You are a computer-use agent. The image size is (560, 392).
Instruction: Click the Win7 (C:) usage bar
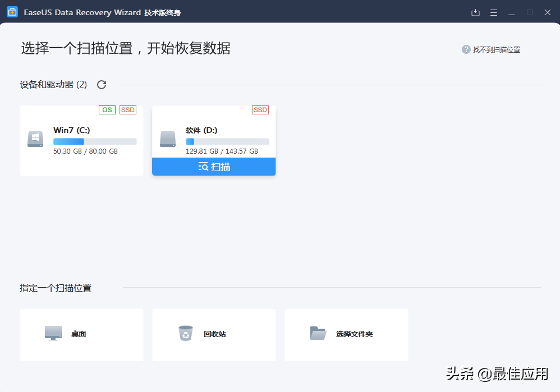click(95, 141)
